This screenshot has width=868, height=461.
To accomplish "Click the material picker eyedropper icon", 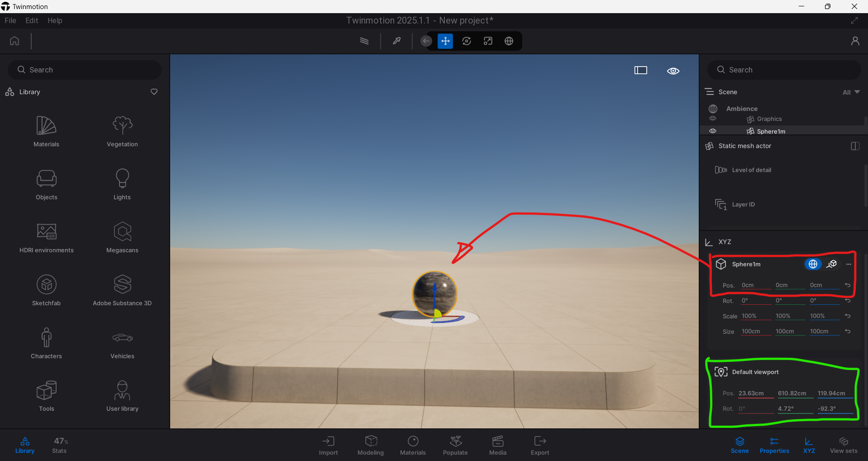I will pos(396,41).
